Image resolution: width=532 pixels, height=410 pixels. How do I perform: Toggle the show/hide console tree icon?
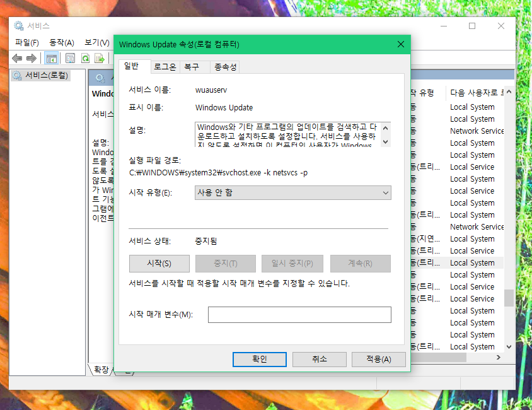pyautogui.click(x=52, y=59)
